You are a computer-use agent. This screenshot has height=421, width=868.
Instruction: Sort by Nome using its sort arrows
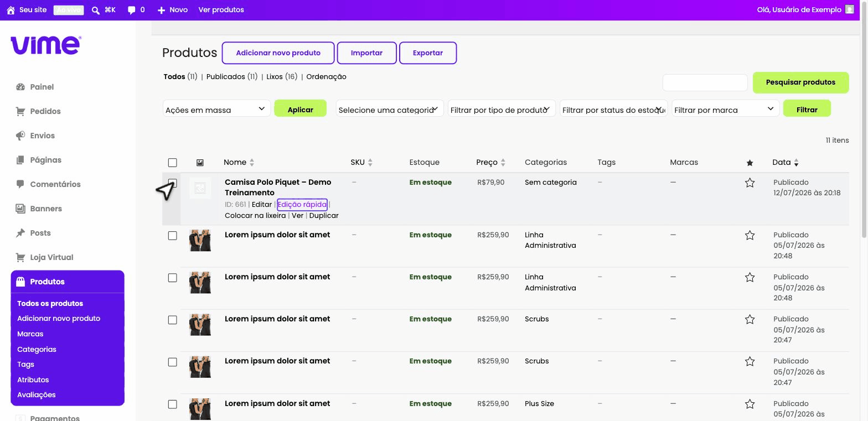point(252,163)
